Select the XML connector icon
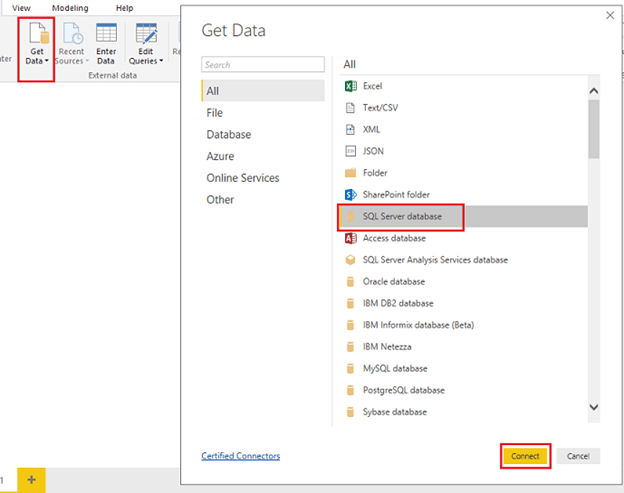This screenshot has width=624, height=493. 350,129
